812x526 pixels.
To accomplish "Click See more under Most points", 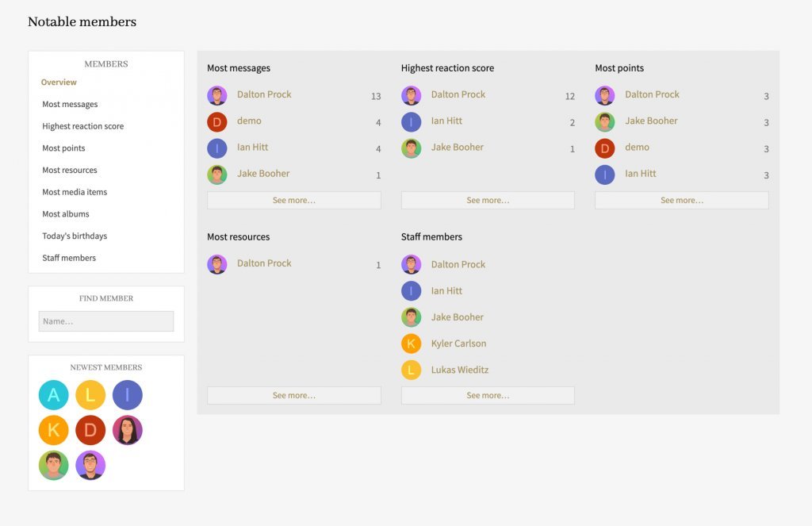I will tap(681, 200).
